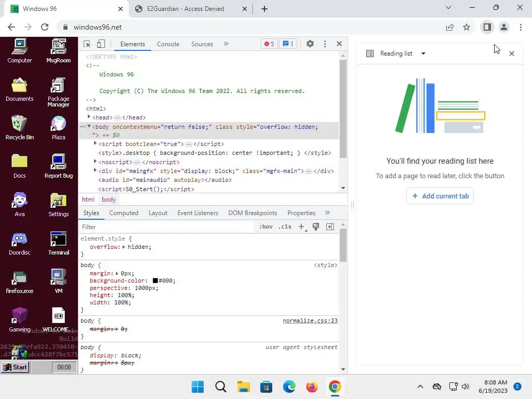Open the DOM Breakpoints pane tab

click(x=253, y=213)
